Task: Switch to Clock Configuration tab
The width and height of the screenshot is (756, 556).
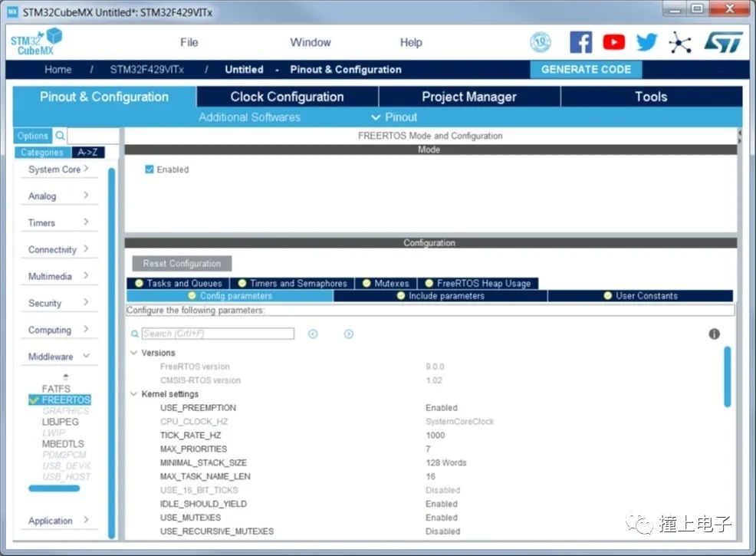Action: 288,97
